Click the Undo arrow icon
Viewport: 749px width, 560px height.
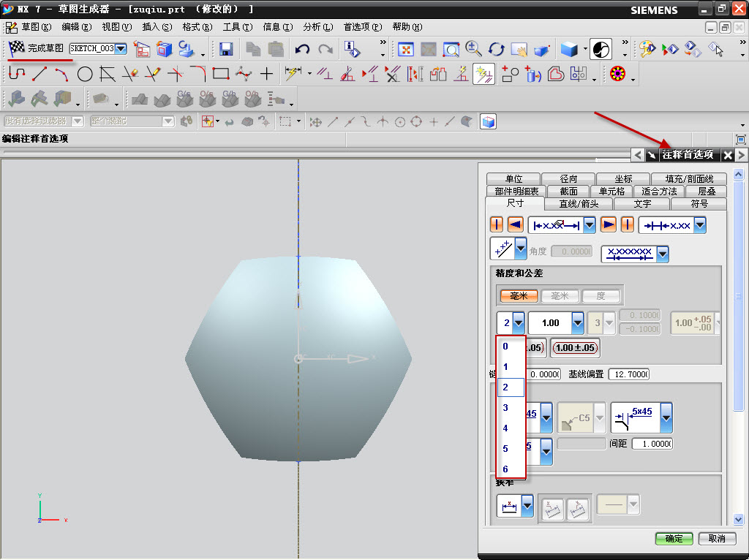click(x=302, y=49)
